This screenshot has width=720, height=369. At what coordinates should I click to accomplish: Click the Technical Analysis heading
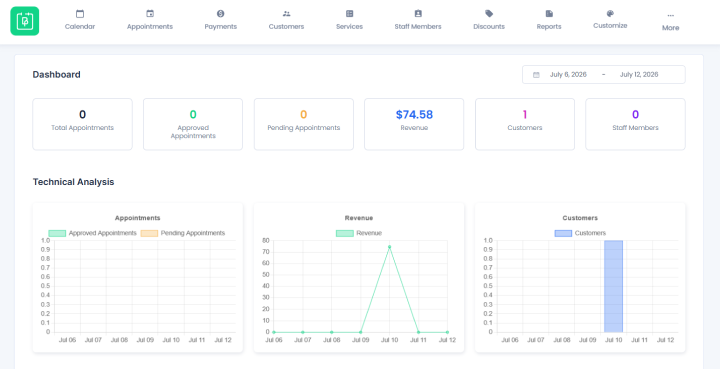pyautogui.click(x=73, y=182)
